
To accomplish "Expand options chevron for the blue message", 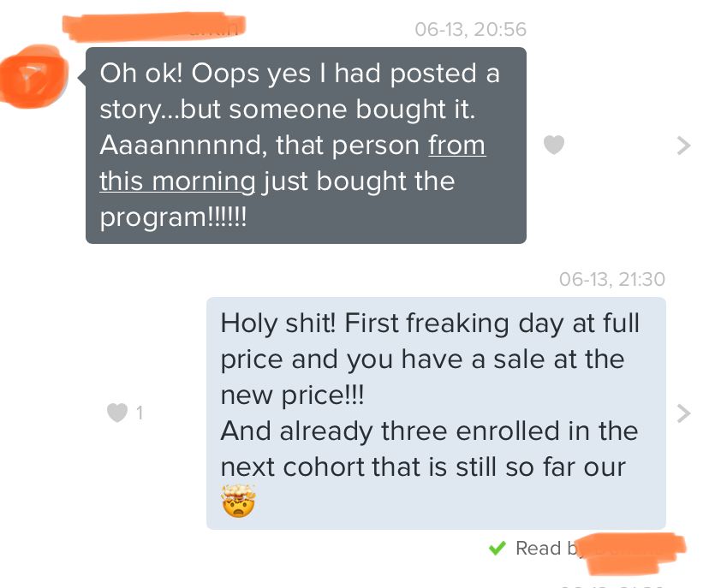I will click(682, 413).
